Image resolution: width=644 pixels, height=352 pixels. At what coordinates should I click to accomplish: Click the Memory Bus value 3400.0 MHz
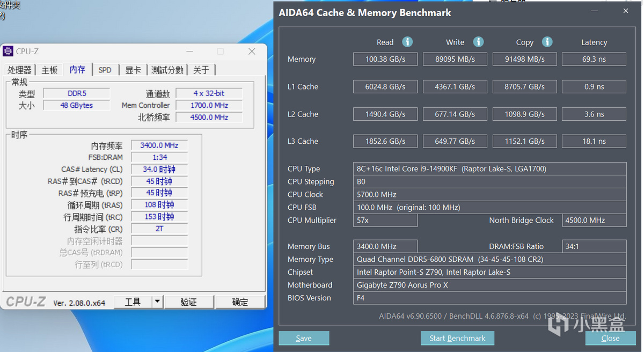tap(385, 246)
